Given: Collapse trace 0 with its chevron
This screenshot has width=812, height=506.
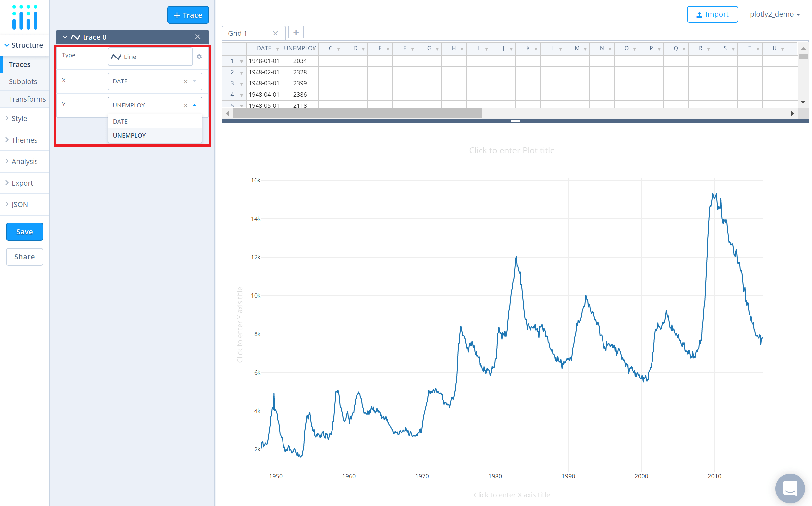Looking at the screenshot, I should pos(65,37).
